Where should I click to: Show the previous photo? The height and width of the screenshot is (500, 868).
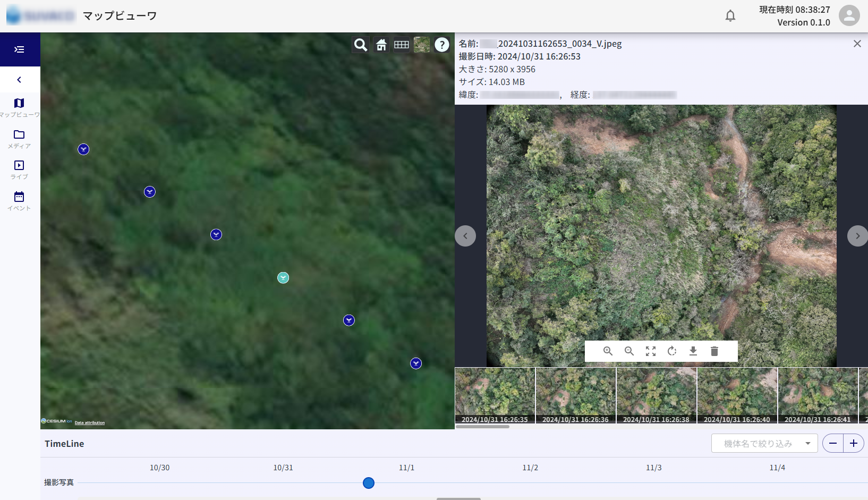(465, 236)
